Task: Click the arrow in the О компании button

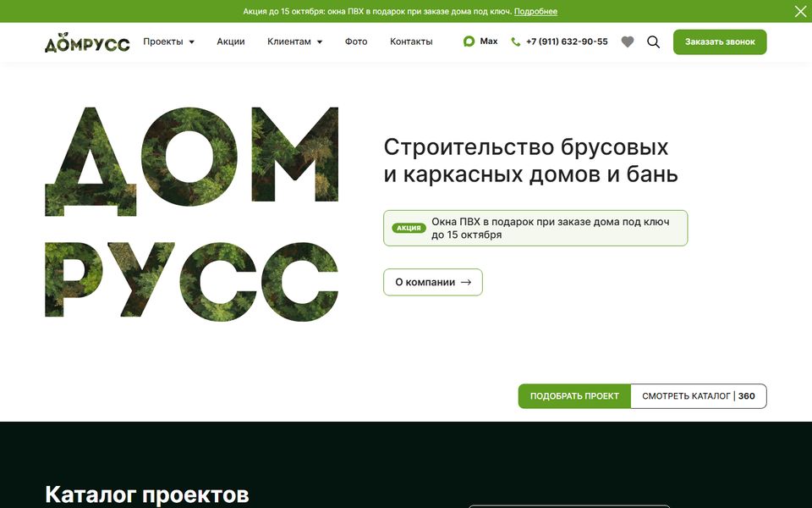Action: pyautogui.click(x=466, y=283)
